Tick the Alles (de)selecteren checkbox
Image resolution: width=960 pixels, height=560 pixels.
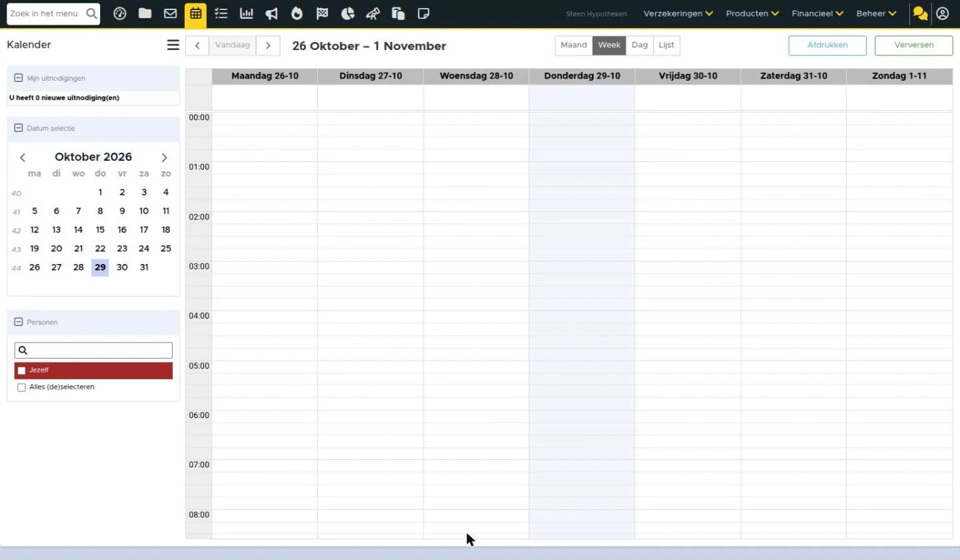[x=21, y=387]
